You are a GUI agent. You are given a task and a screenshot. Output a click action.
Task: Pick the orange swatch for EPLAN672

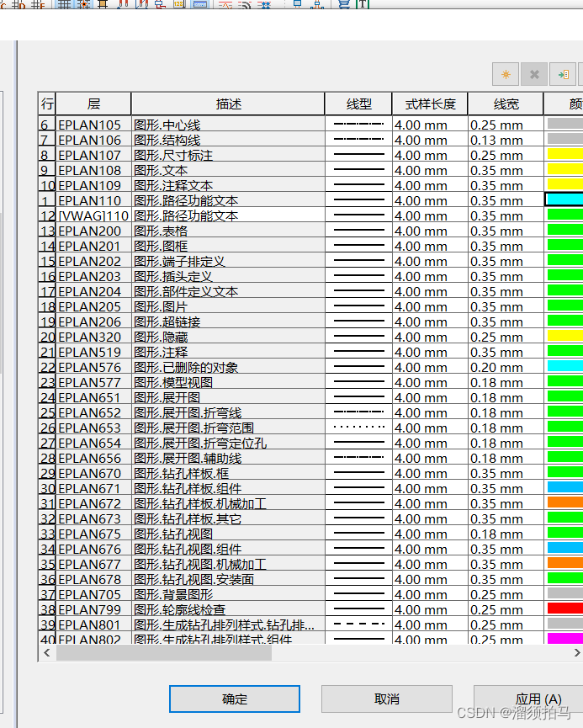pyautogui.click(x=564, y=503)
